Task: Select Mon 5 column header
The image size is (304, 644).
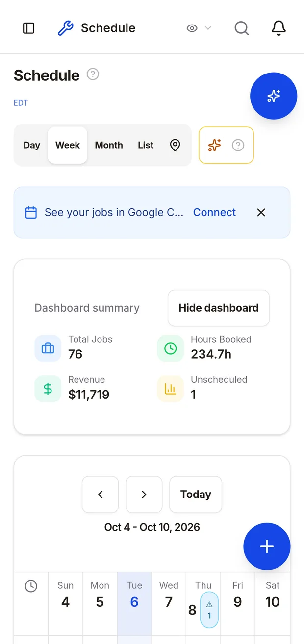Action: [x=100, y=604]
